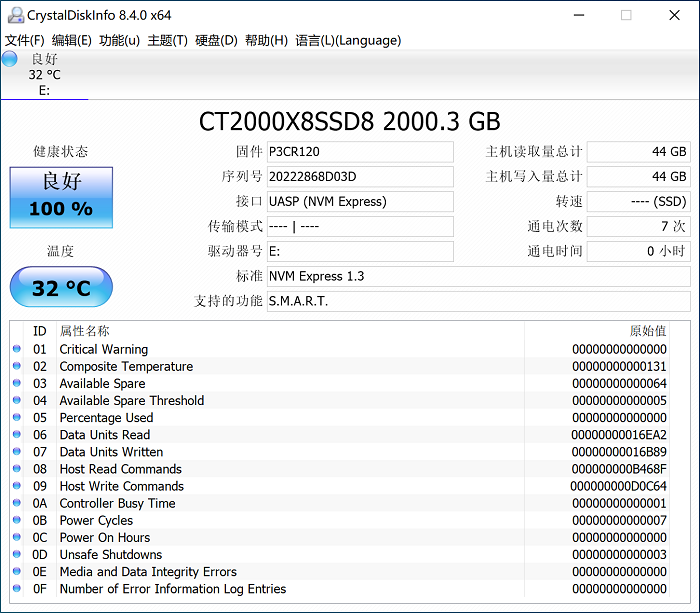Screen dimensions: 700x613
Task: Click the firmware field P3CR120
Action: pyautogui.click(x=359, y=152)
